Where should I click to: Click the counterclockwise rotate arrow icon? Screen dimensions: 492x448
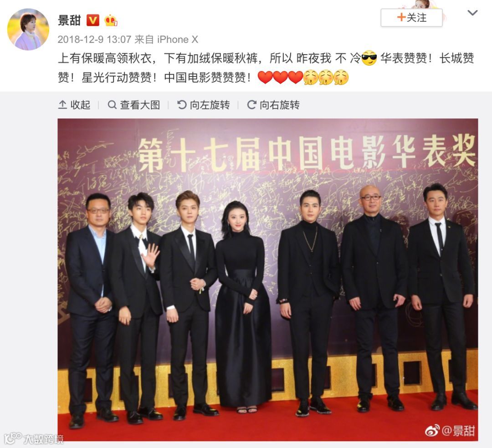[x=182, y=105]
